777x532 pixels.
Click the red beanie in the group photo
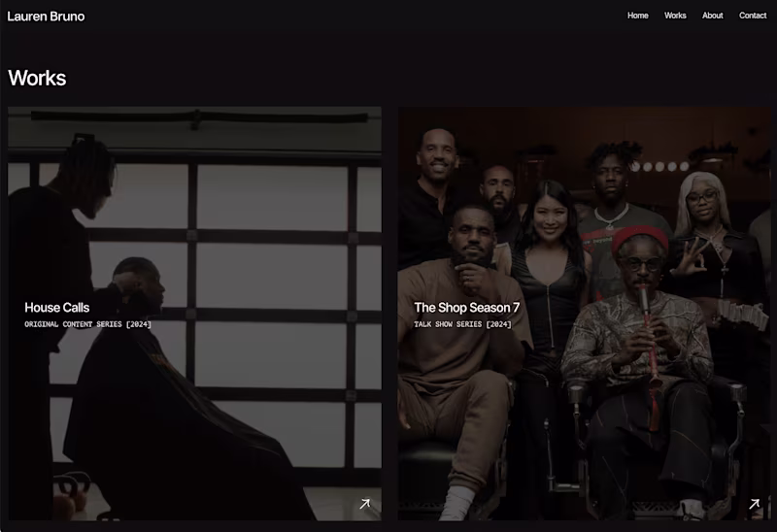tap(639, 238)
